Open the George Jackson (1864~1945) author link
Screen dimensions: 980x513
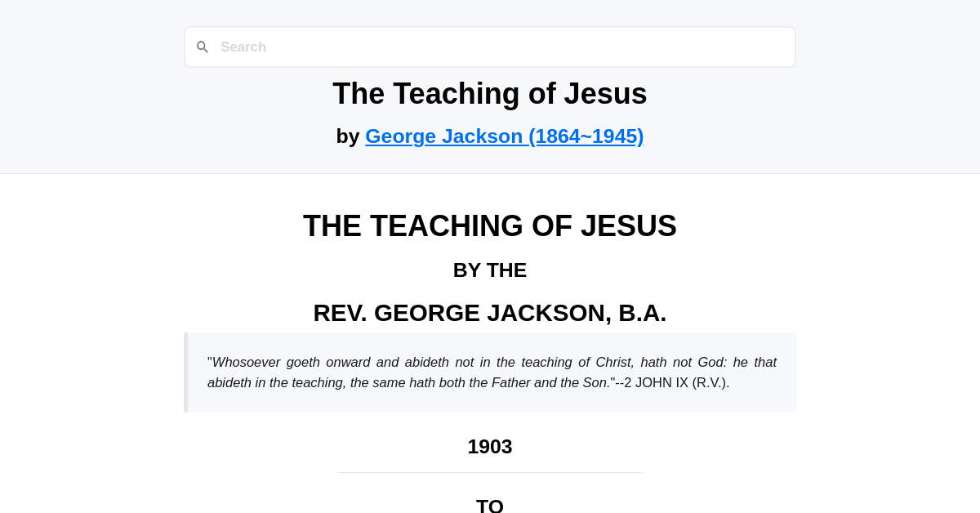pyautogui.click(x=504, y=136)
